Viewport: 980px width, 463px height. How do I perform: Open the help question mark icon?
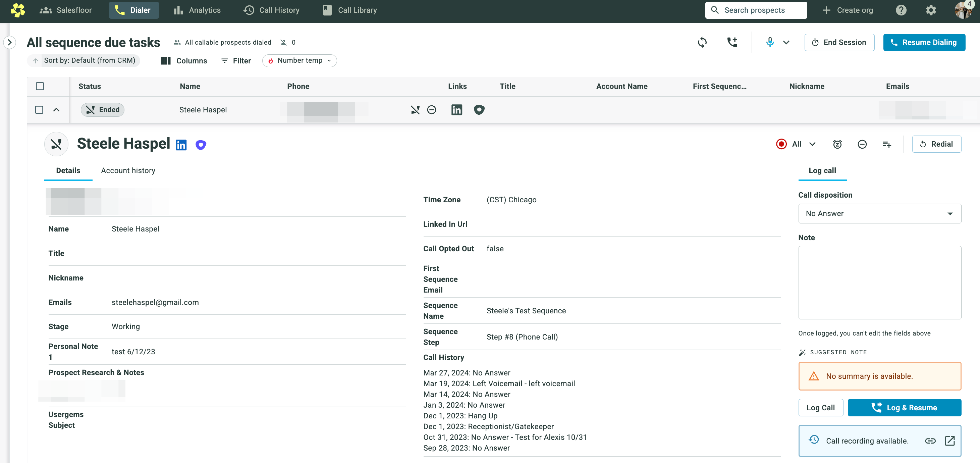coord(901,10)
